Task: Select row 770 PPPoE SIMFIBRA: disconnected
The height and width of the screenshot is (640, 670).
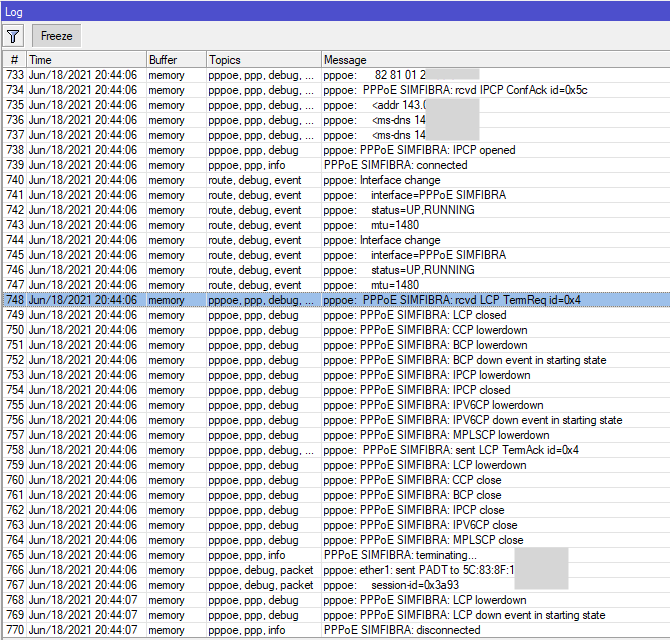Action: (x=336, y=630)
